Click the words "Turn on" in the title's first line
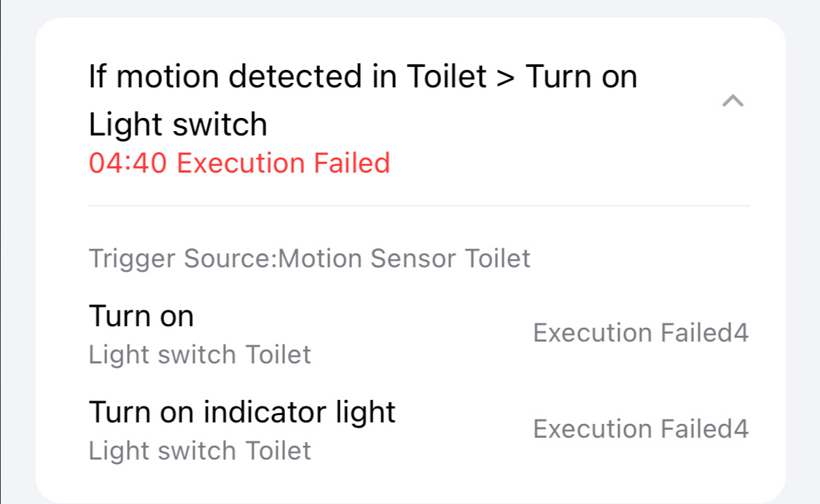The image size is (820, 504). 581,76
